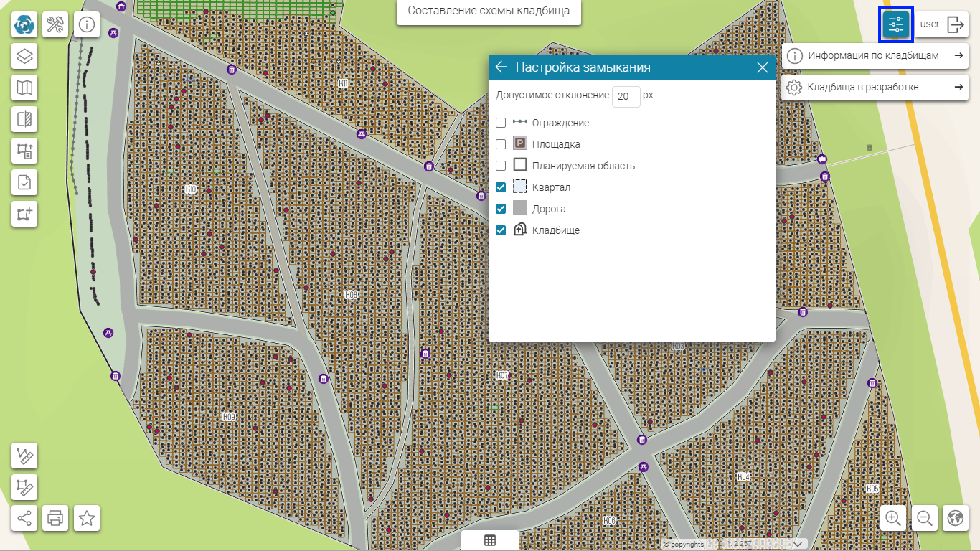Open the info circle icon in top toolbar
This screenshot has height=551, width=980.
click(87, 24)
